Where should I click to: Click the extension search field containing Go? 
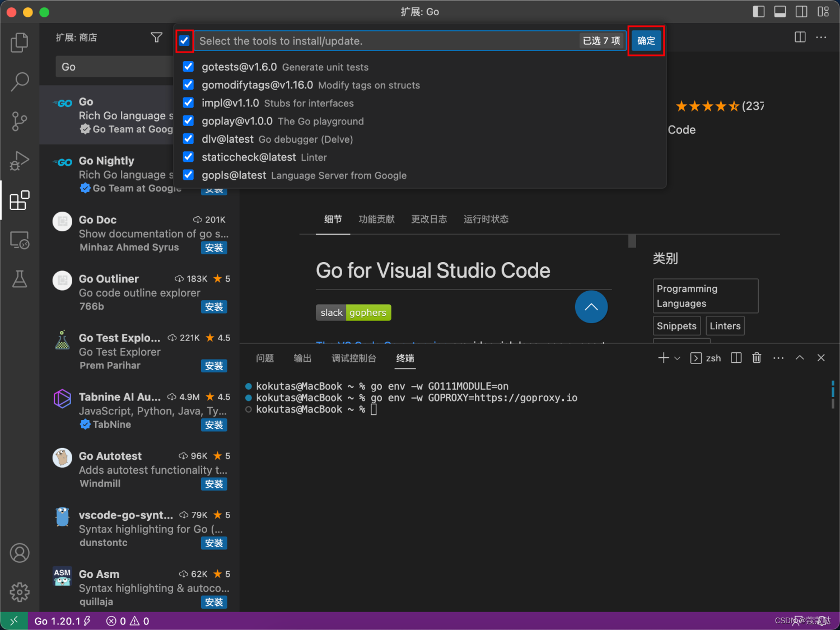(x=115, y=67)
